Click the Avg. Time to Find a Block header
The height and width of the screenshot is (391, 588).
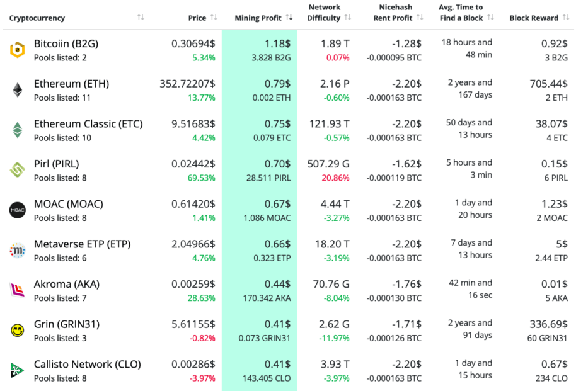[461, 13]
